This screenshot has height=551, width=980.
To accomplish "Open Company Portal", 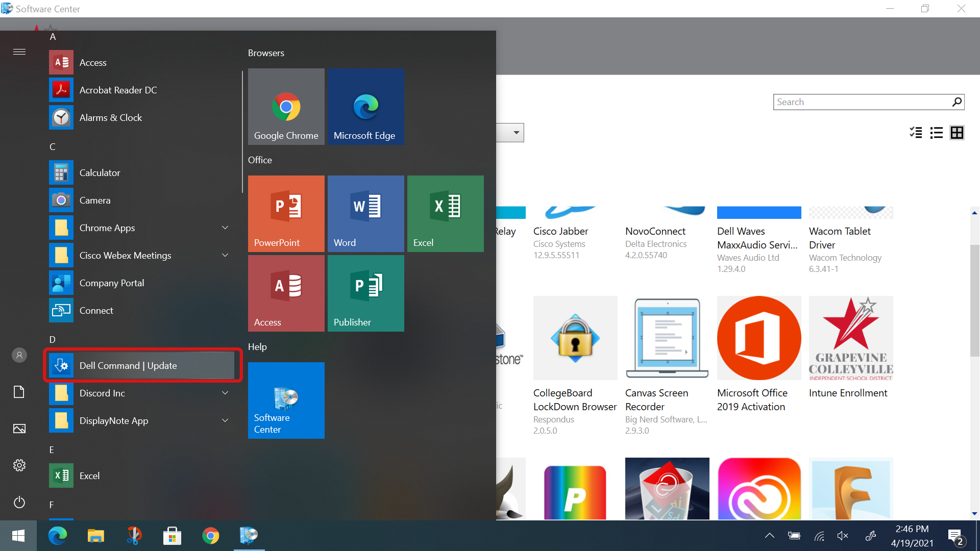I will pyautogui.click(x=141, y=283).
